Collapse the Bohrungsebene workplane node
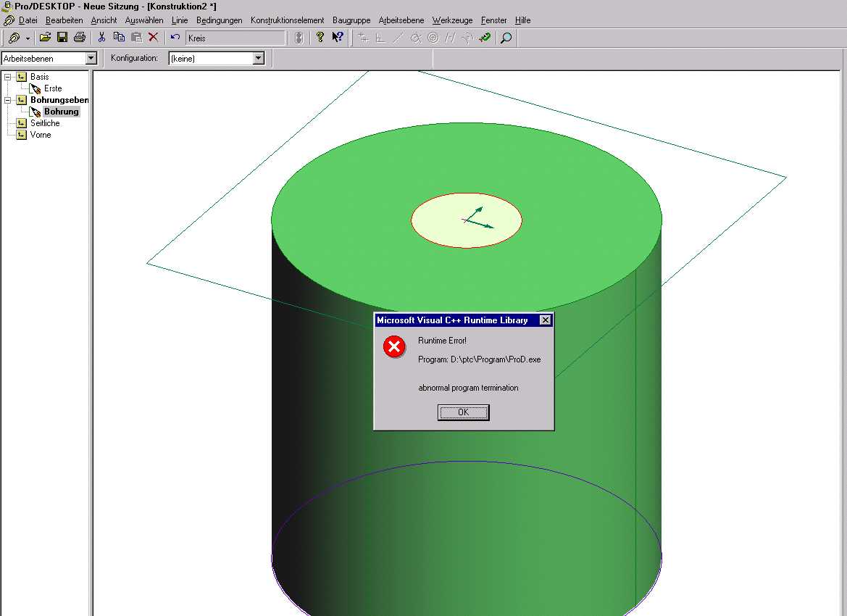847x616 pixels. 8,100
